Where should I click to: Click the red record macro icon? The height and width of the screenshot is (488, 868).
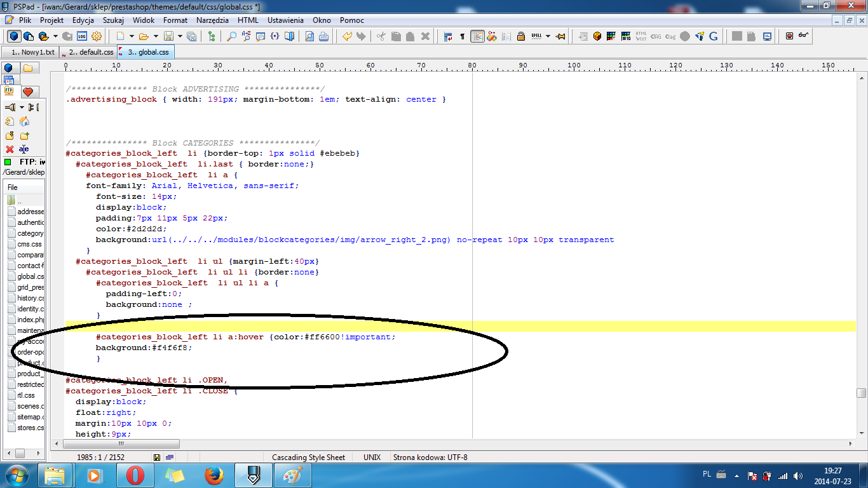pyautogui.click(x=789, y=36)
